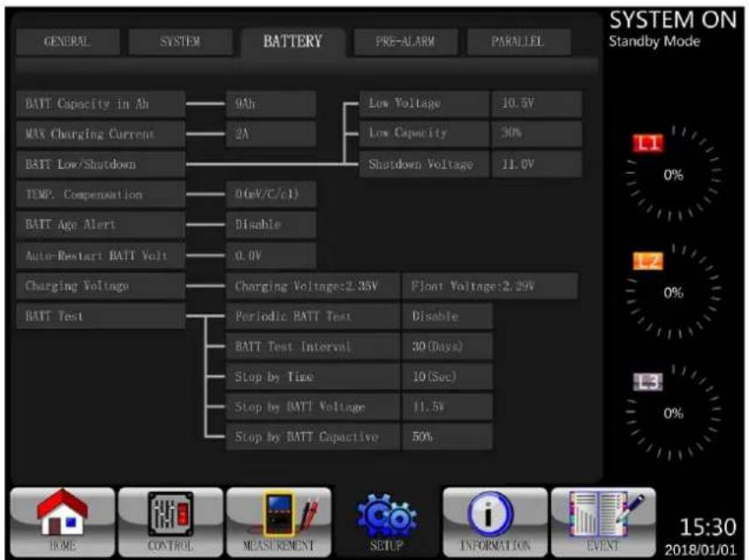This screenshot has width=749, height=560.
Task: Change BATT Age Alert Disable value
Action: (x=271, y=224)
